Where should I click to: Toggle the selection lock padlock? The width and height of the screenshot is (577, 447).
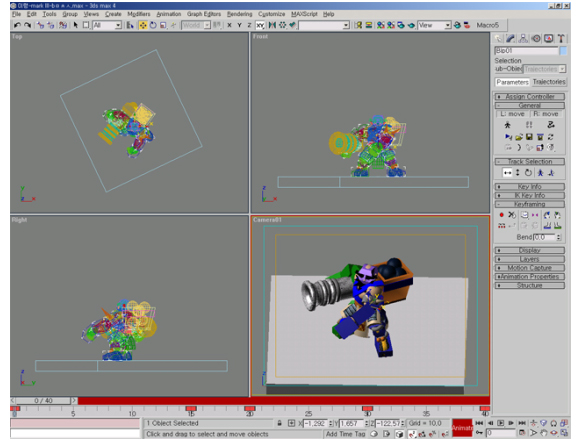click(x=280, y=423)
